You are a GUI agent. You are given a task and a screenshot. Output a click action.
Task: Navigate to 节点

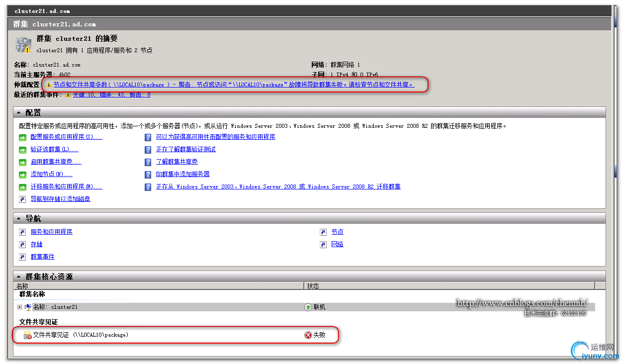(337, 232)
